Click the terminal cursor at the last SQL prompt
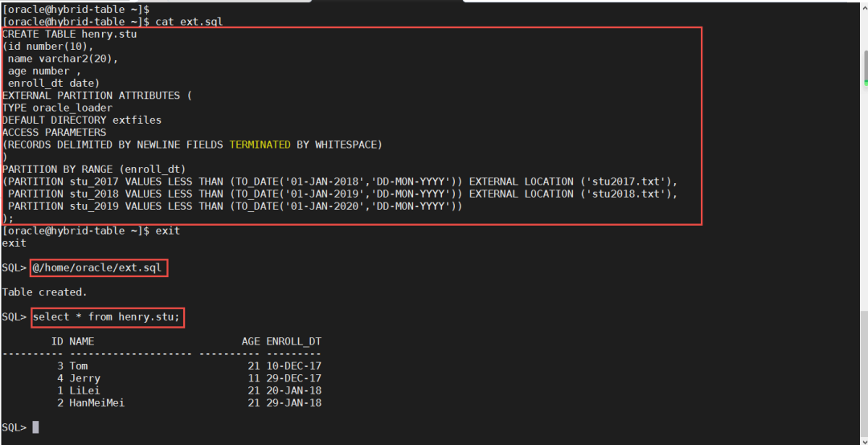The image size is (868, 445). [35, 427]
